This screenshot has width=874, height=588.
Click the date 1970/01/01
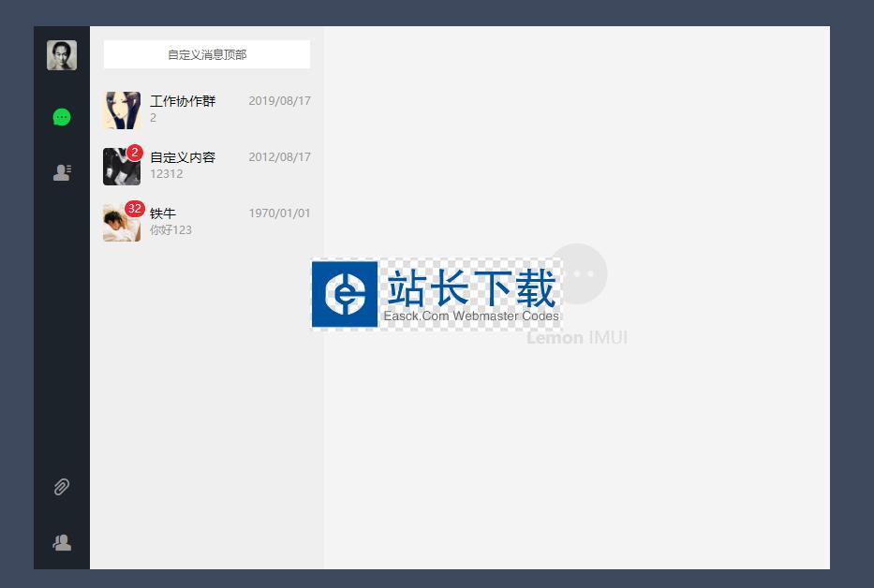click(x=279, y=213)
